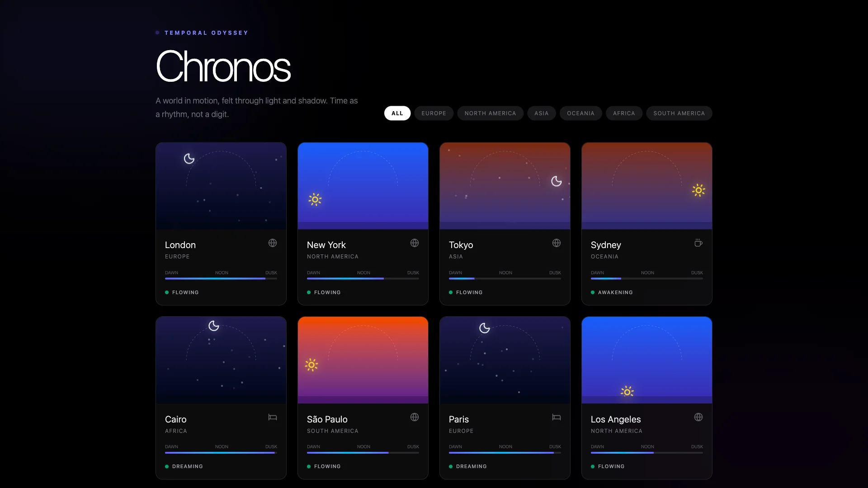Image resolution: width=868 pixels, height=488 pixels.
Task: Click London's dawn-to-dusk progress bar
Action: 221,279
